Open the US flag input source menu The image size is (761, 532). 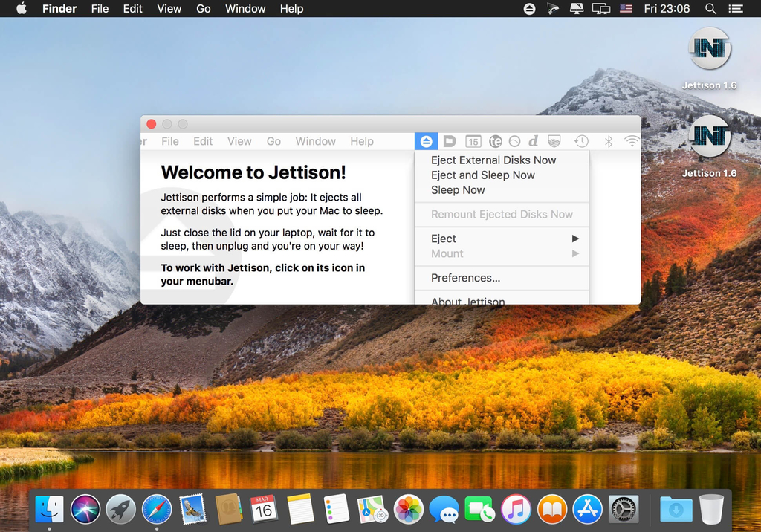[x=626, y=9]
